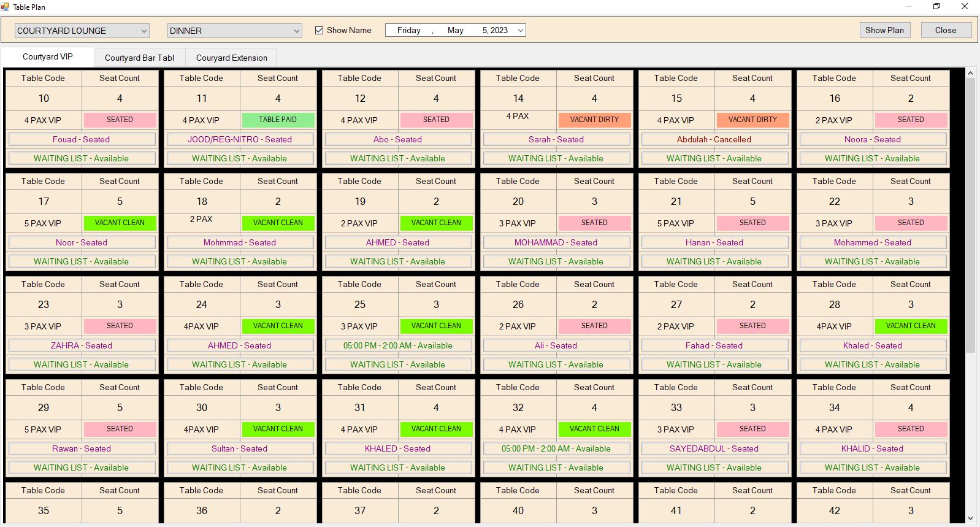Screen dimensions: 980x527
Task: Click the Close button
Action: [x=946, y=30]
